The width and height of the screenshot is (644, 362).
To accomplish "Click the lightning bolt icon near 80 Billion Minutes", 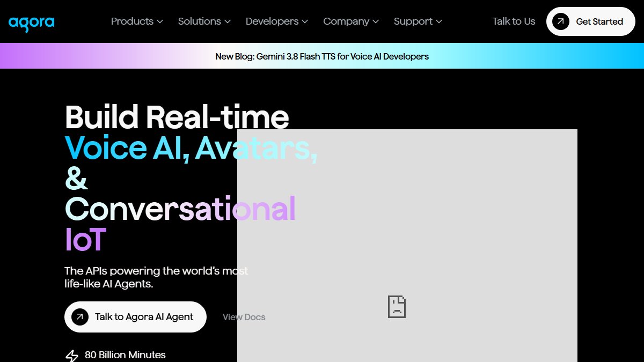I will 71,356.
